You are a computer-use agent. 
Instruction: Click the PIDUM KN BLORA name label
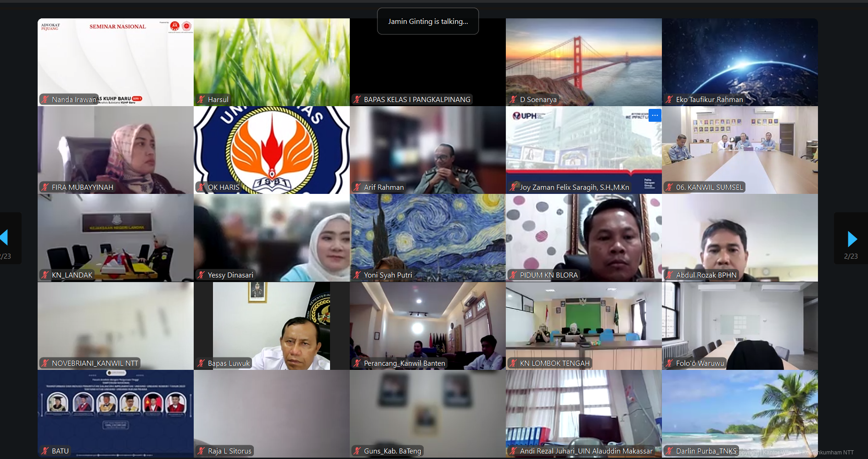click(x=549, y=275)
